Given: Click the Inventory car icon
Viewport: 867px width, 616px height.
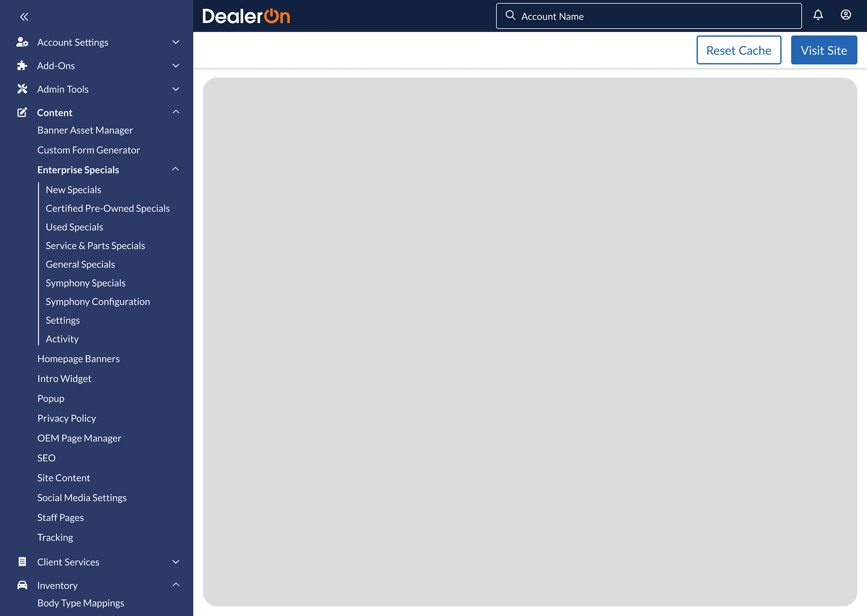Looking at the screenshot, I should (22, 585).
